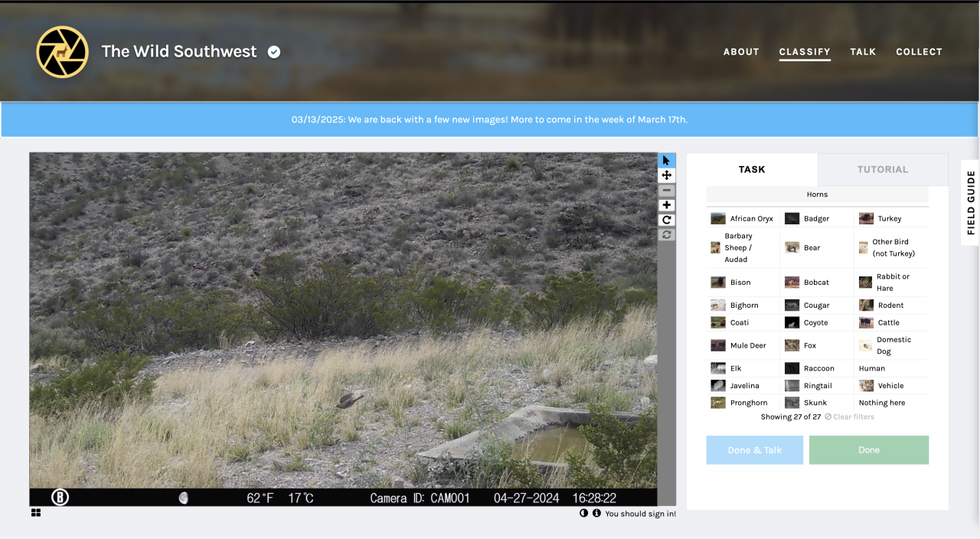The width and height of the screenshot is (980, 539).
Task: Select Mule Deer species
Action: click(743, 346)
